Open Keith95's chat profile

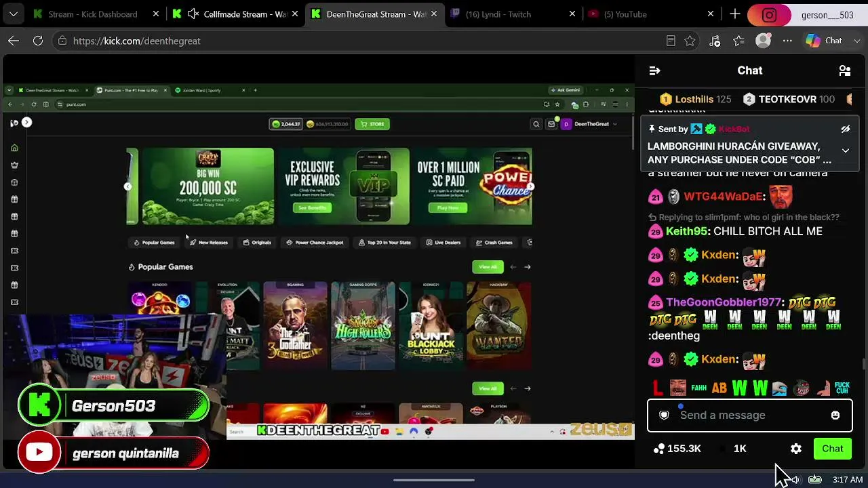686,231
